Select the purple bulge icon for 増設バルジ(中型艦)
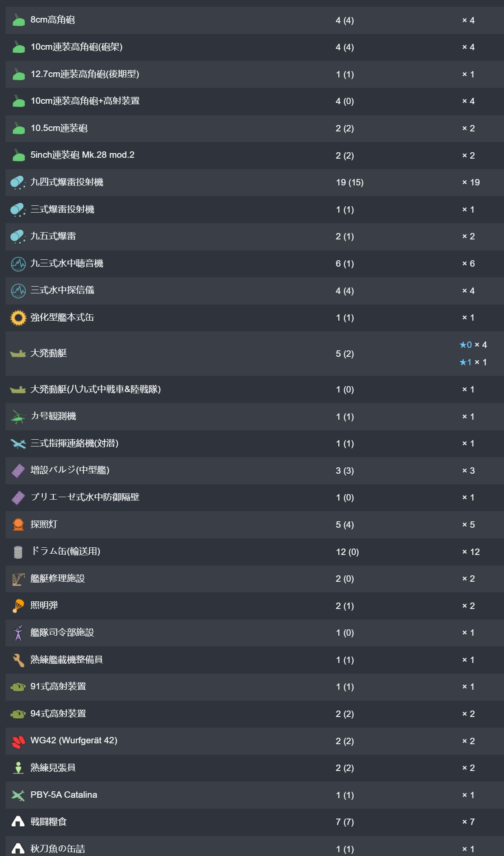Viewport: 504px width, 856px height. (x=18, y=471)
